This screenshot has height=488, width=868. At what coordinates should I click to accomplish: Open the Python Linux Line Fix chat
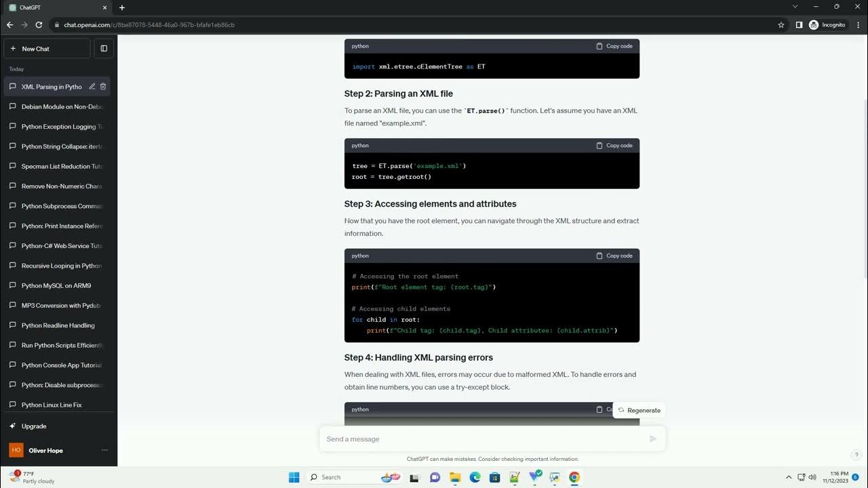coord(57,405)
